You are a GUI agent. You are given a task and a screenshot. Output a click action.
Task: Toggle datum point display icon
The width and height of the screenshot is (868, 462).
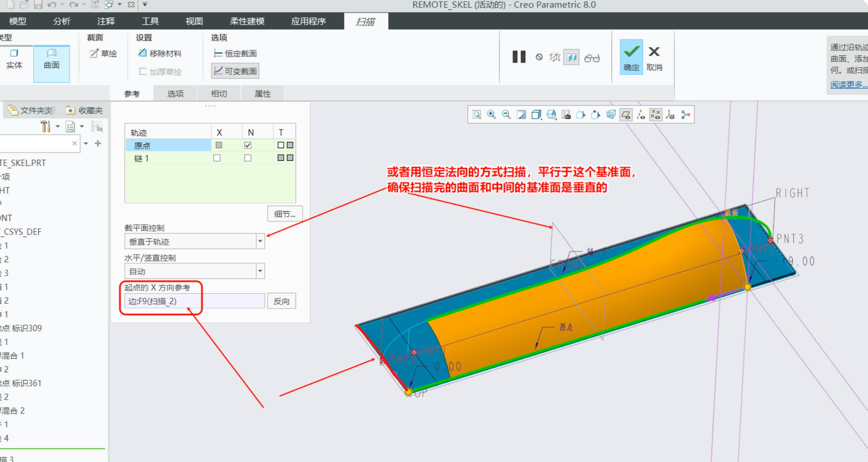(656, 115)
